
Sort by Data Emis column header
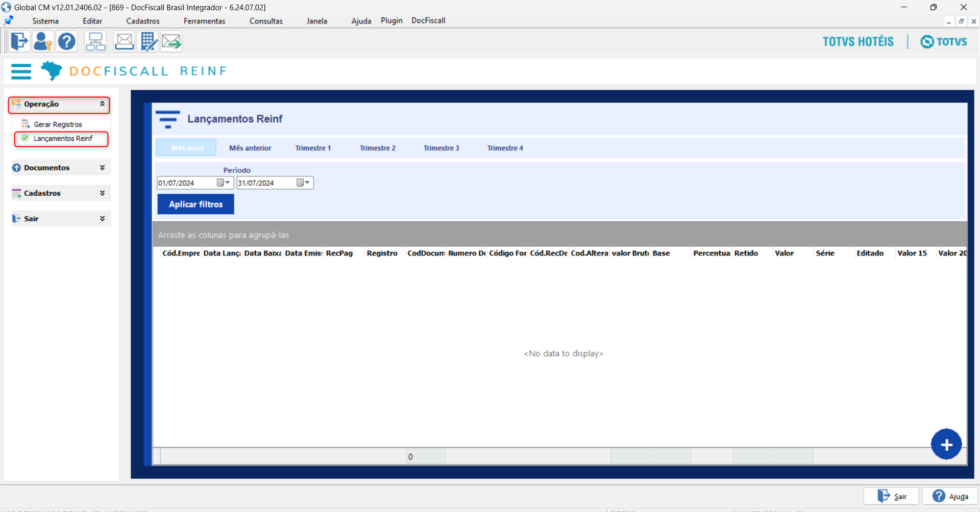click(x=303, y=253)
